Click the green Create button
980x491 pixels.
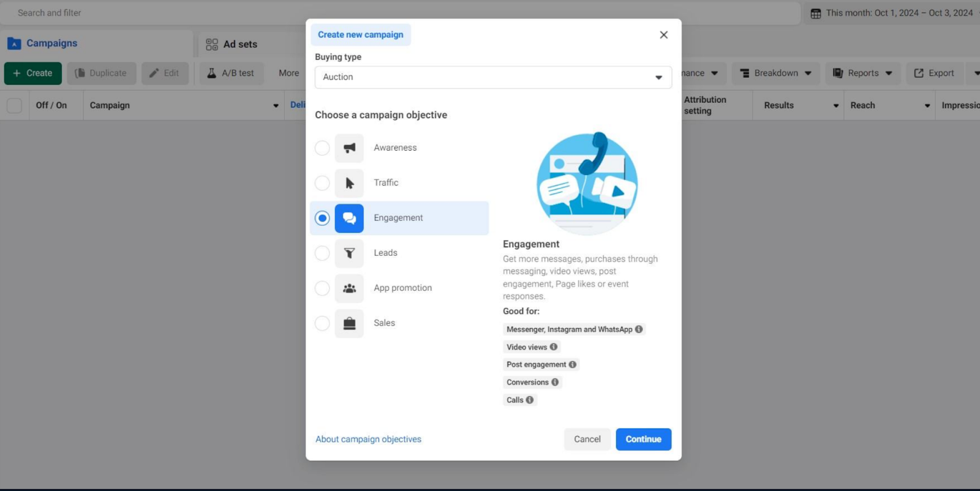pyautogui.click(x=33, y=73)
